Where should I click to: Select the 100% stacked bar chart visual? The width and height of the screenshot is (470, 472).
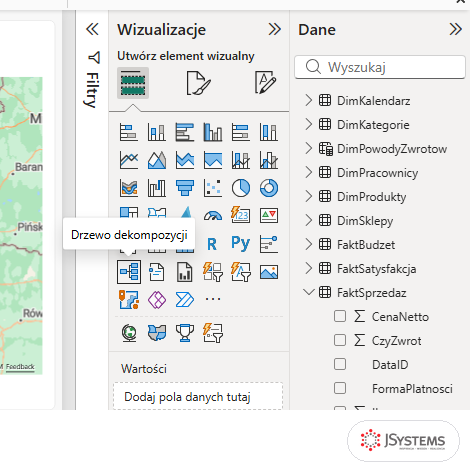tap(241, 132)
